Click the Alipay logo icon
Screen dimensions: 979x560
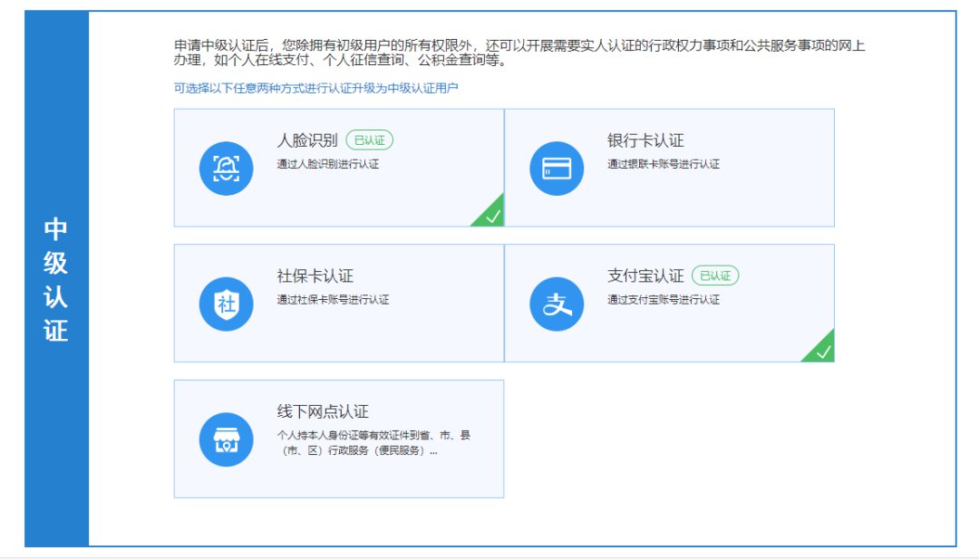pyautogui.click(x=557, y=304)
